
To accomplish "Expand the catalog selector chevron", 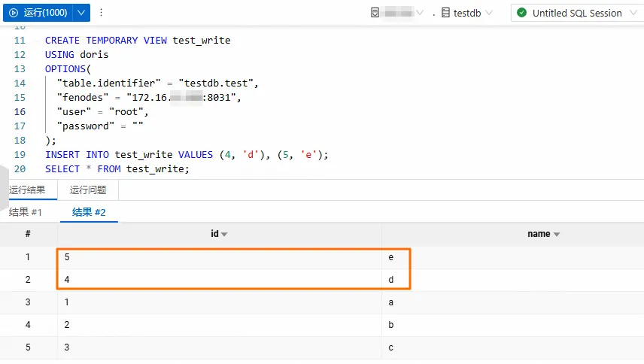I will (x=420, y=13).
